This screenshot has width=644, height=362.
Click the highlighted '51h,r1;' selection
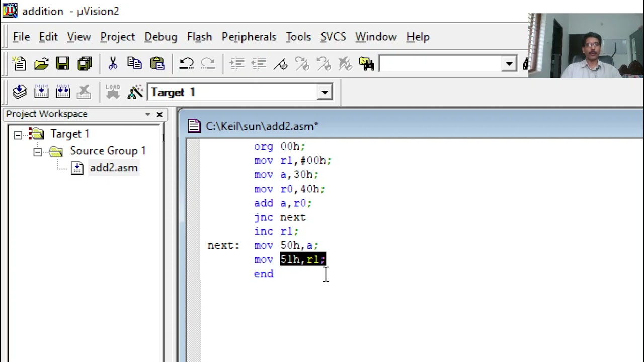[x=303, y=259]
